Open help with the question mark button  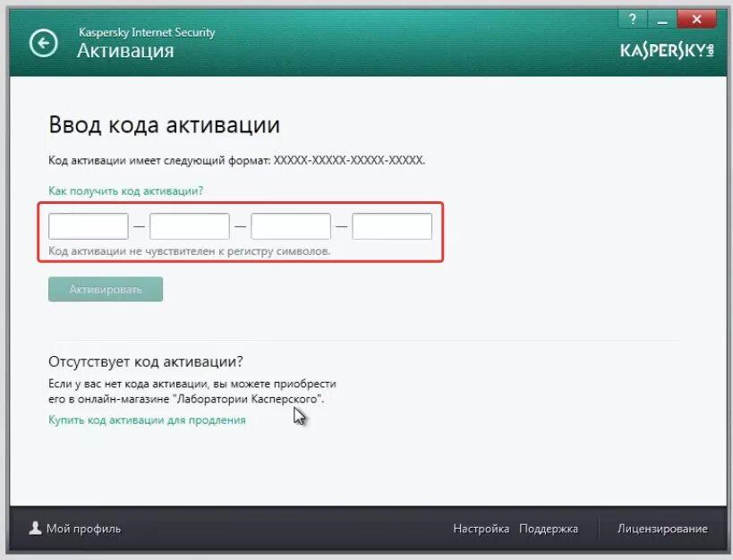click(x=633, y=19)
